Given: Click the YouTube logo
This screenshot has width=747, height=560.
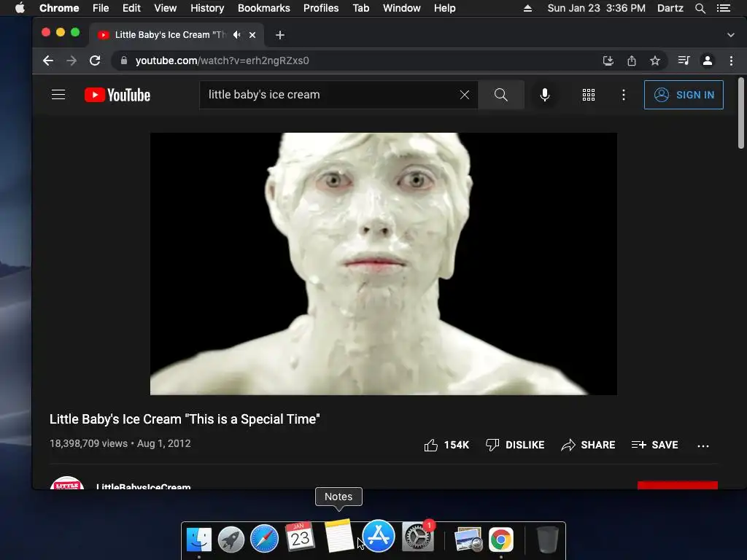Looking at the screenshot, I should point(117,95).
